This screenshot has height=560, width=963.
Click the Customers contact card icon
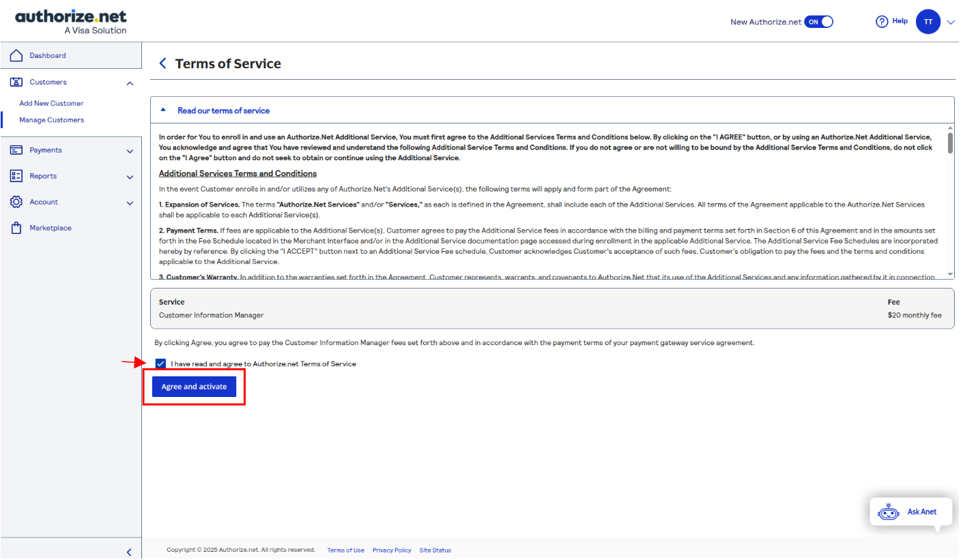click(17, 82)
